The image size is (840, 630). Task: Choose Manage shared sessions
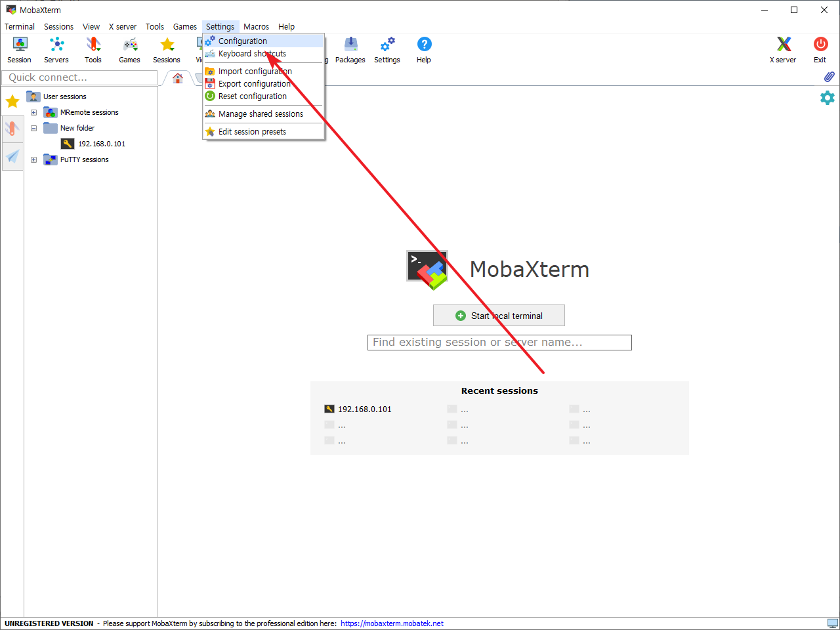[x=264, y=114]
